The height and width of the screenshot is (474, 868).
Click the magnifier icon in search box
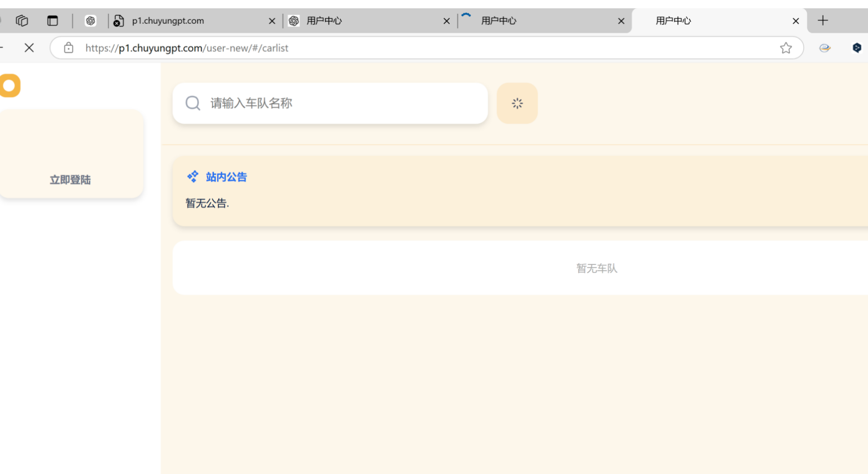[x=193, y=103]
